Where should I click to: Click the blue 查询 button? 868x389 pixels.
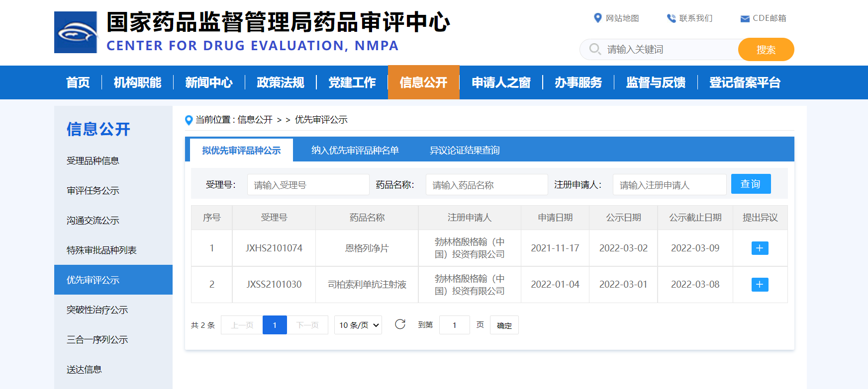click(751, 184)
